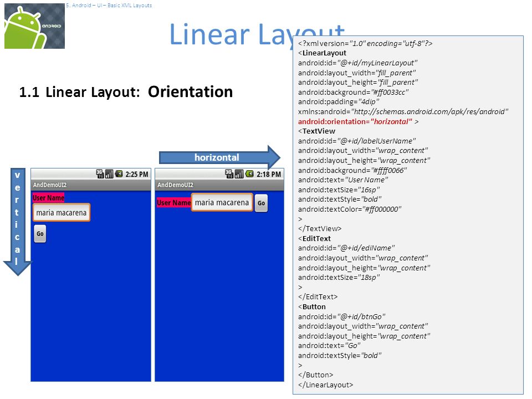Click the 1.1 Linear Layout: Orientation heading
The image size is (532, 399).
click(x=126, y=91)
